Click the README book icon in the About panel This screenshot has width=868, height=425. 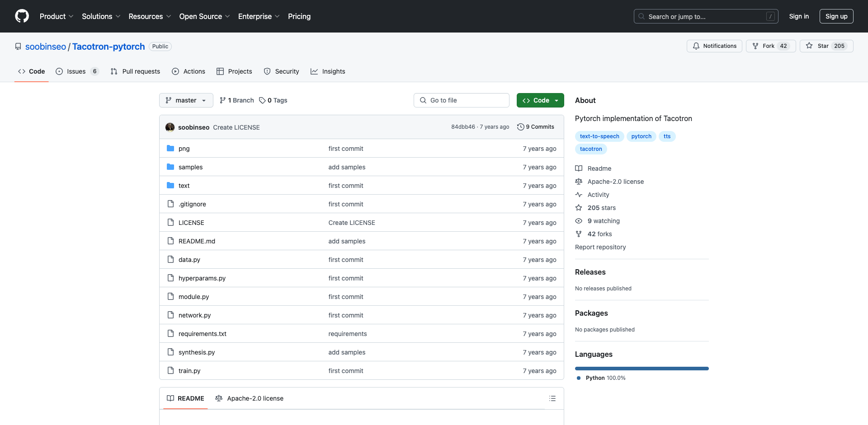pos(579,168)
